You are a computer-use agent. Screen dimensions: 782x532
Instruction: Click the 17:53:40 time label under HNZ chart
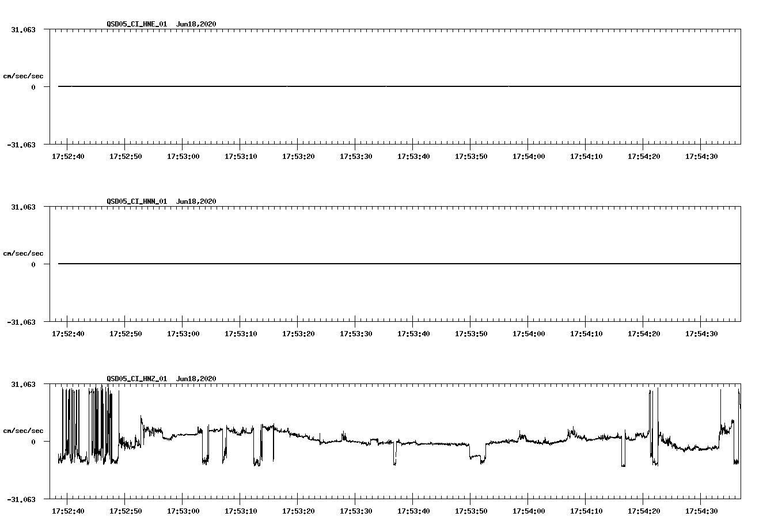(413, 511)
